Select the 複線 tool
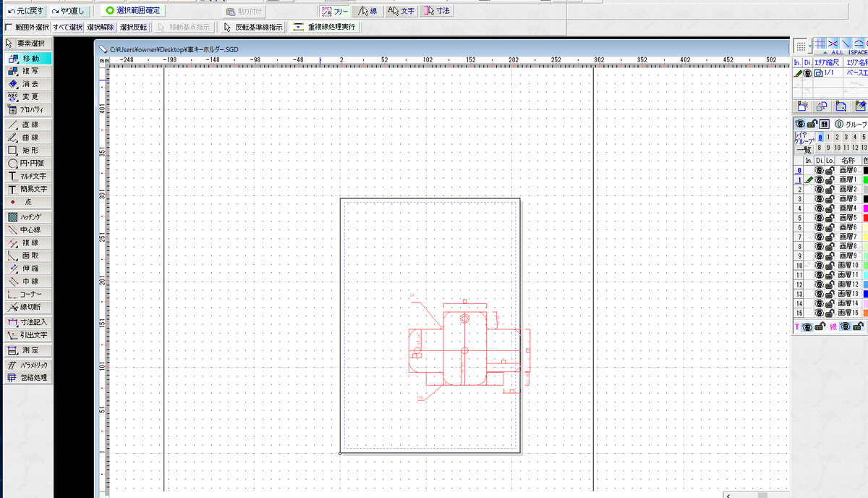 click(27, 242)
